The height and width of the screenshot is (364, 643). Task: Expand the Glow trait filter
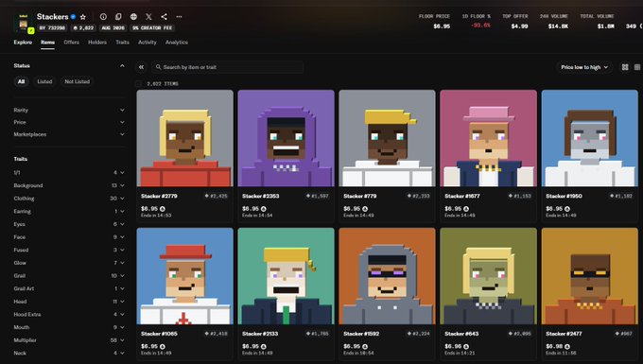tap(69, 263)
